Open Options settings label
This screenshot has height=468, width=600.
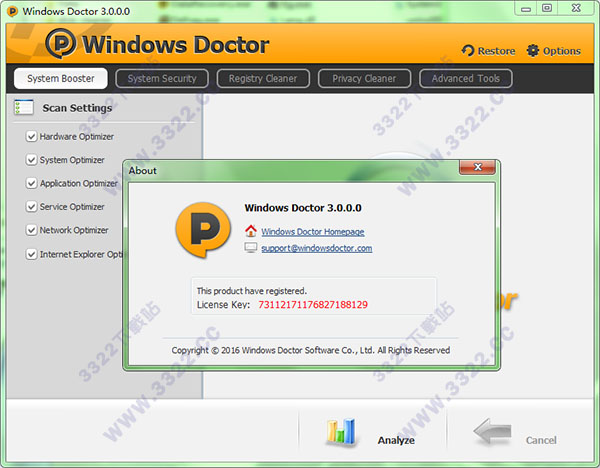click(562, 51)
